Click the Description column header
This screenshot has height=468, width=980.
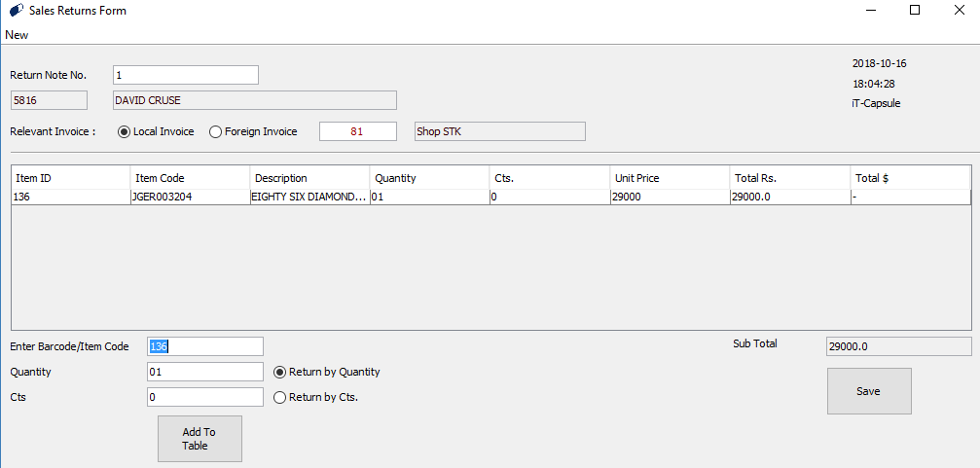[309, 178]
